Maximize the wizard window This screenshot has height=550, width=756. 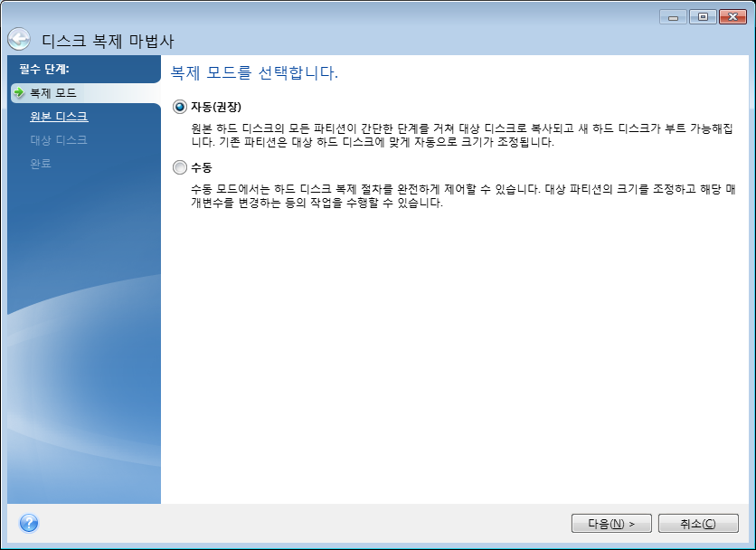point(702,17)
